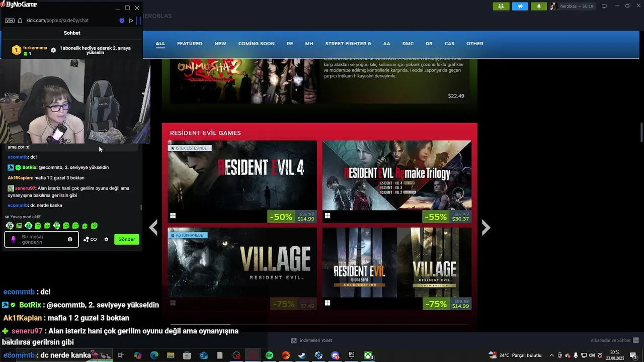Open chat settings gear
Viewport: 644px width, 362px height.
point(106,239)
